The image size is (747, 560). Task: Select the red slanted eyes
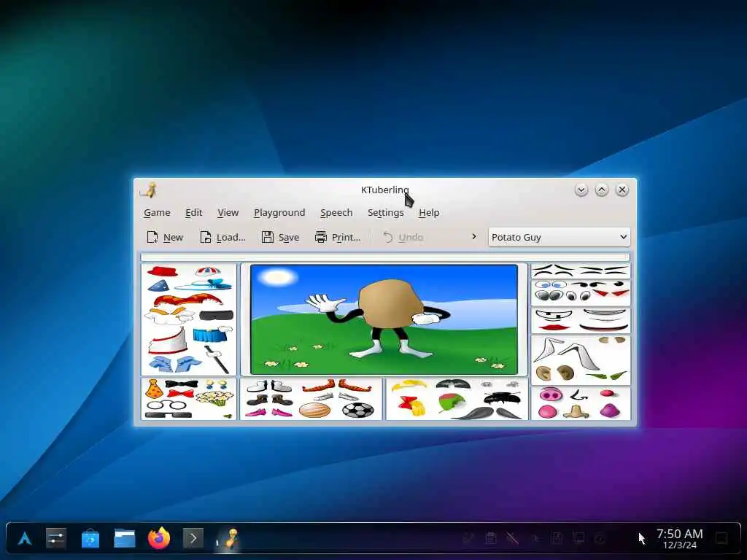coord(611,293)
